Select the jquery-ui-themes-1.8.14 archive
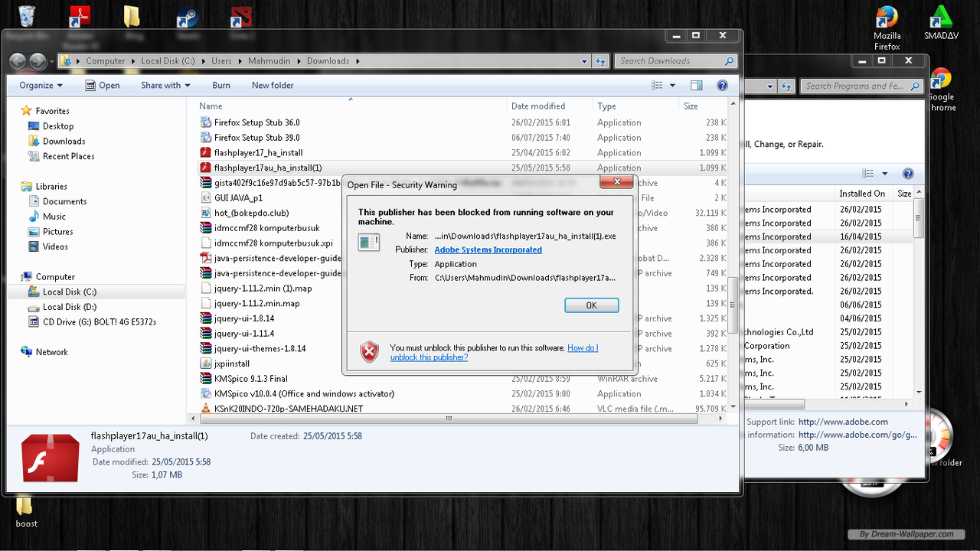 (x=260, y=348)
